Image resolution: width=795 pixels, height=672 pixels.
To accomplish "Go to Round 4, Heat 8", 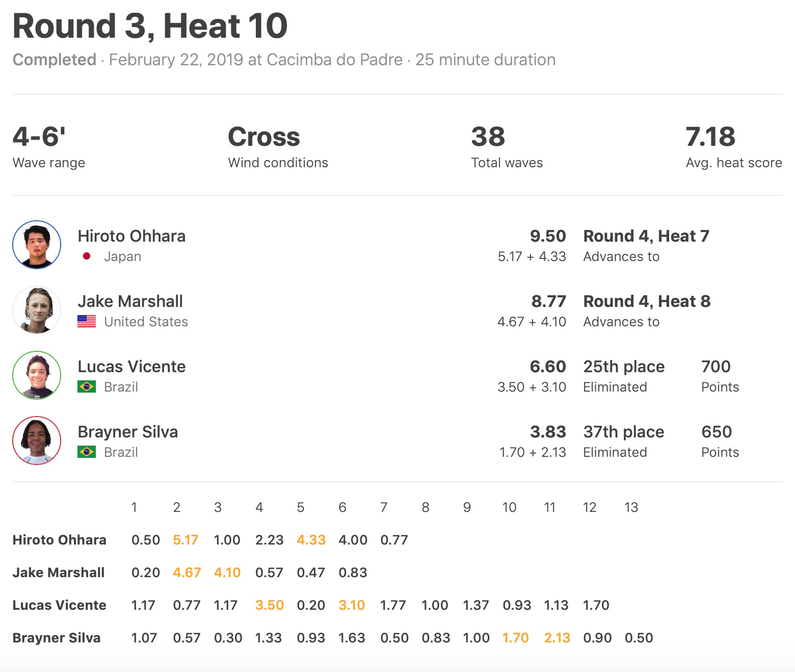I will coord(647,301).
